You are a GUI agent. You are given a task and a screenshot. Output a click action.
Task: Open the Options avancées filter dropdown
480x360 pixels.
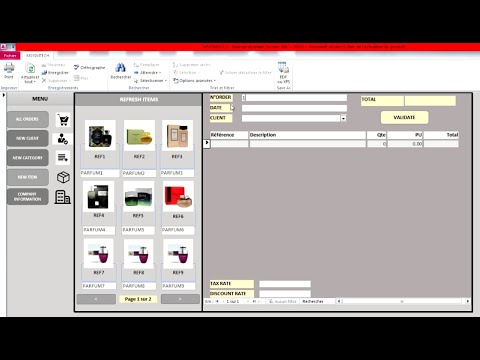[194, 80]
